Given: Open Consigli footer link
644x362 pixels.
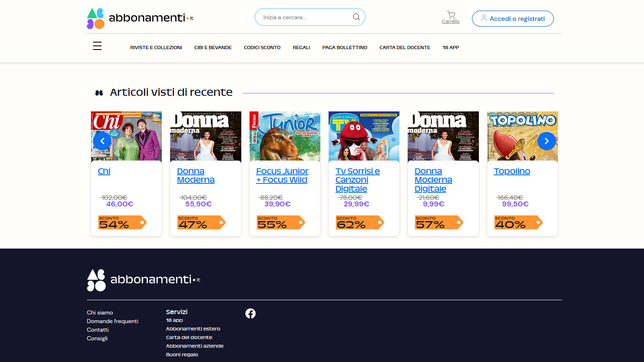Looking at the screenshot, I should pyautogui.click(x=97, y=338).
